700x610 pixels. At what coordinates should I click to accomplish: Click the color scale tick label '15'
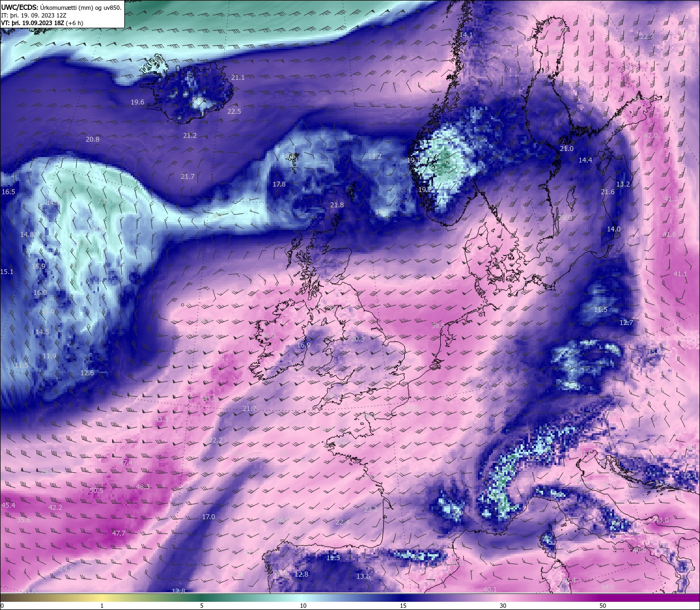tap(403, 606)
